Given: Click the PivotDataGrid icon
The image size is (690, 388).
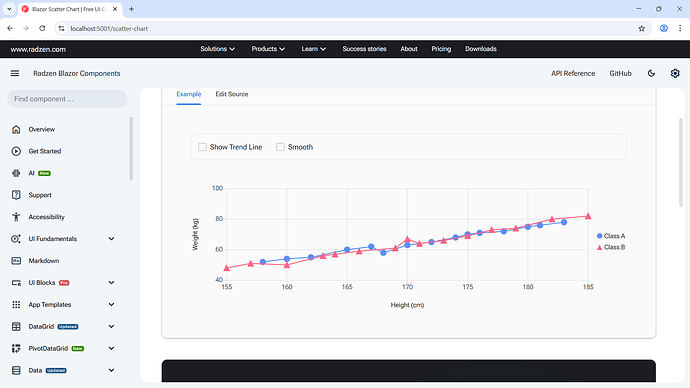Looking at the screenshot, I should (16, 348).
